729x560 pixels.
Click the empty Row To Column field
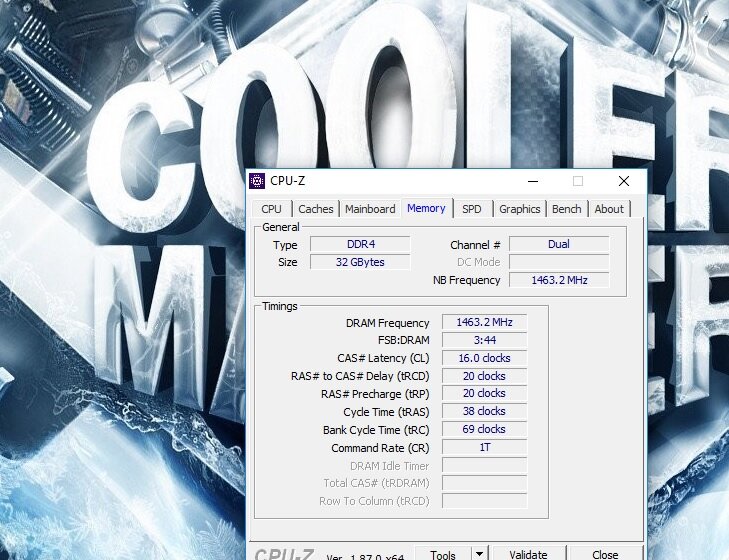pos(484,501)
